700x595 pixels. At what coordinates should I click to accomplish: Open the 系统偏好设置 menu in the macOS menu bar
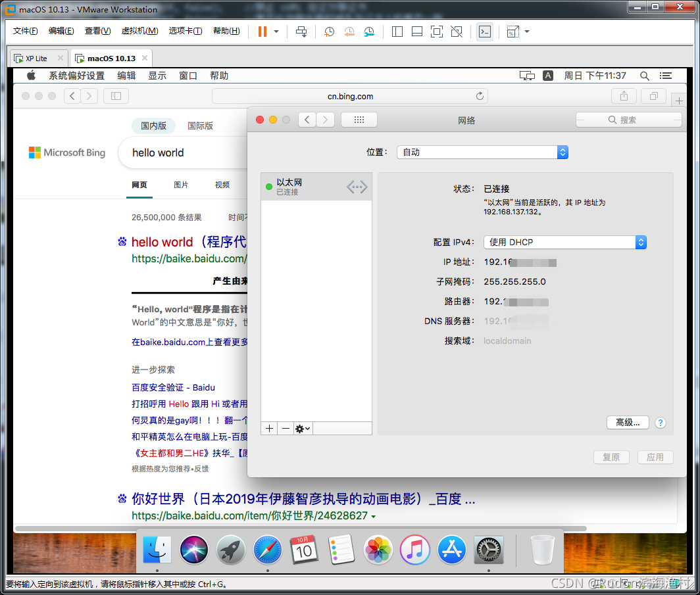(x=76, y=76)
